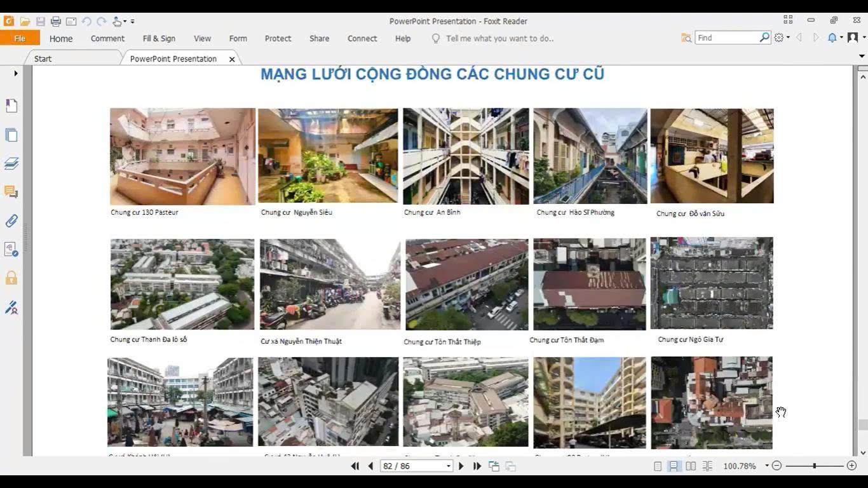This screenshot has width=868, height=488.
Task: Click the zoom slider handle
Action: [x=814, y=466]
